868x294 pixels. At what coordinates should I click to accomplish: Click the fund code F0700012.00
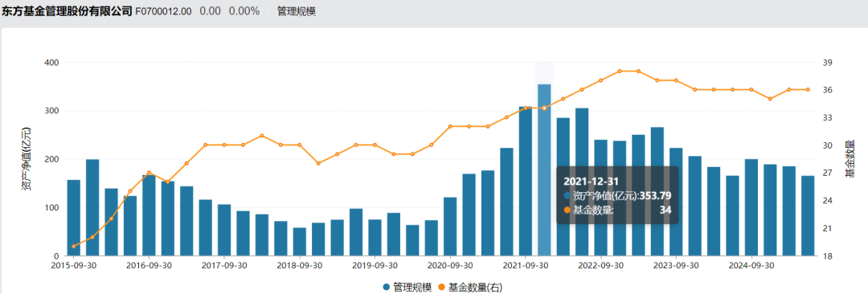(x=164, y=11)
